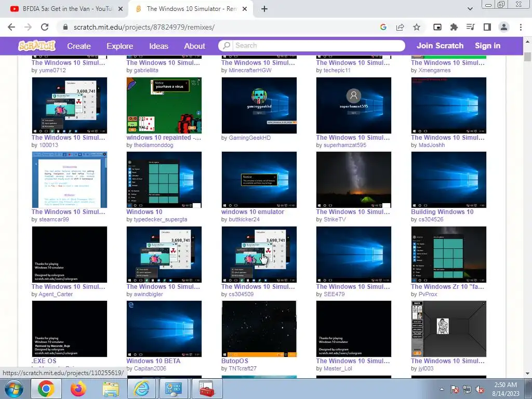Open author link typedecker_supergta
The width and height of the screenshot is (532, 399).
161,219
